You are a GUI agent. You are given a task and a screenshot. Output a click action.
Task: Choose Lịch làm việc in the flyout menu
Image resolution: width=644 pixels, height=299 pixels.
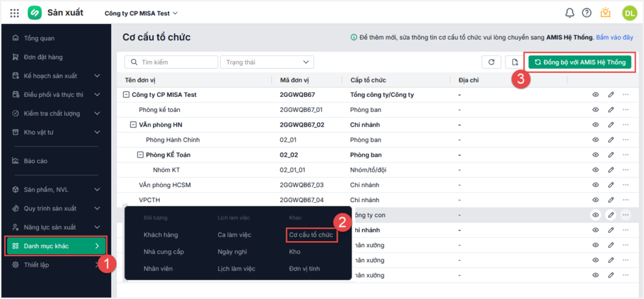236,269
